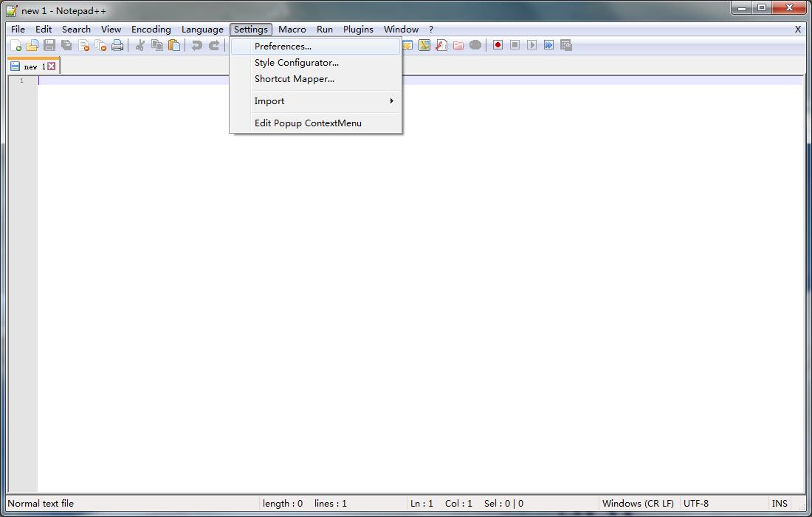Create a new document

coord(16,45)
